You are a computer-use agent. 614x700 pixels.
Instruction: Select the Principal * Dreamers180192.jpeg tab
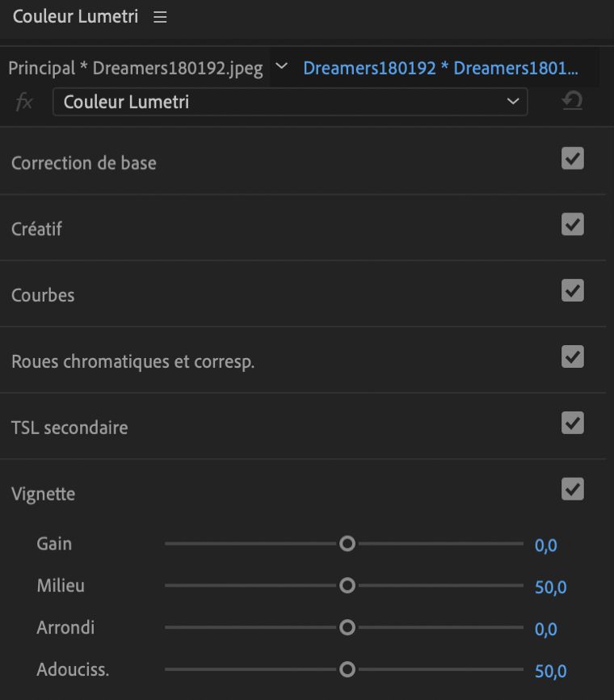(x=136, y=68)
